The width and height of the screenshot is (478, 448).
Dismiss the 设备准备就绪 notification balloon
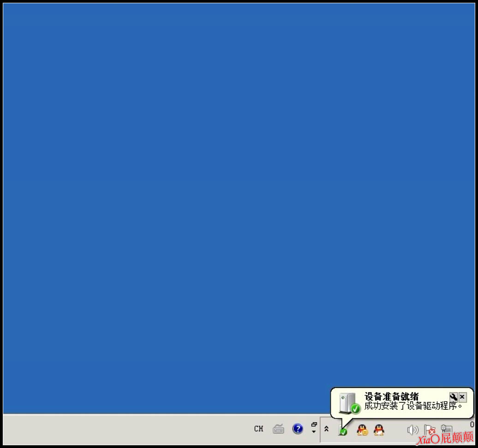click(462, 397)
